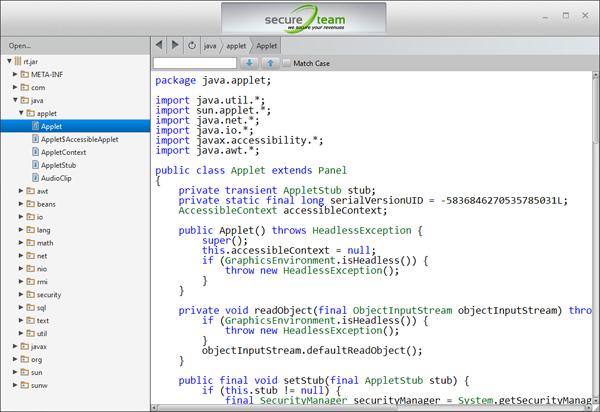Click the find next down arrow
This screenshot has height=412, width=600.
point(249,63)
